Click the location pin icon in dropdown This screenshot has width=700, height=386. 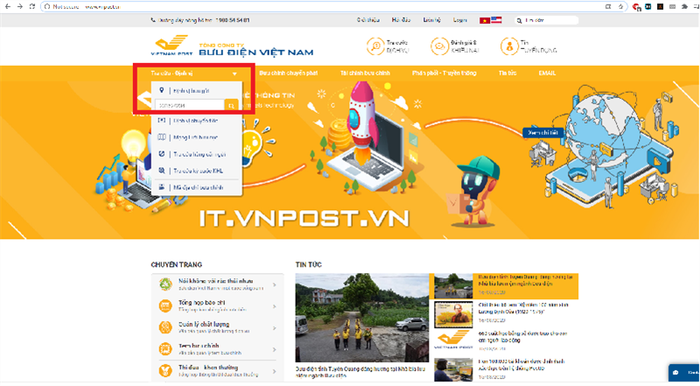tap(162, 90)
